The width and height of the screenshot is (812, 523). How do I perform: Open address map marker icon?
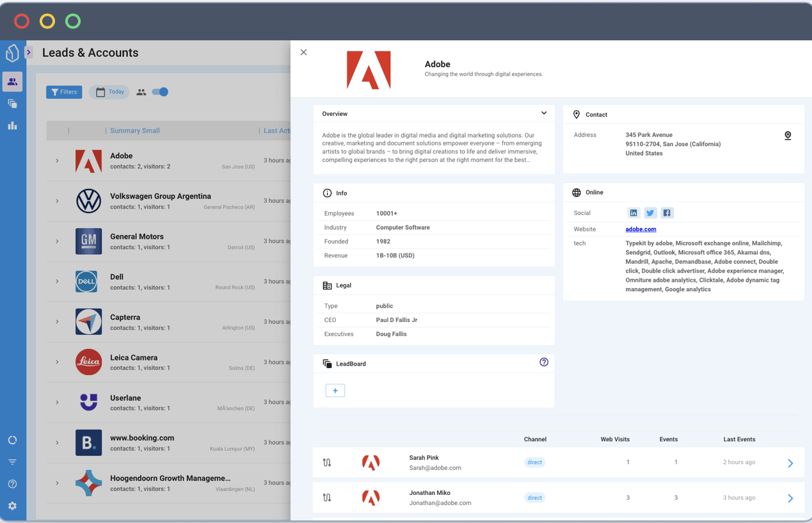[788, 136]
